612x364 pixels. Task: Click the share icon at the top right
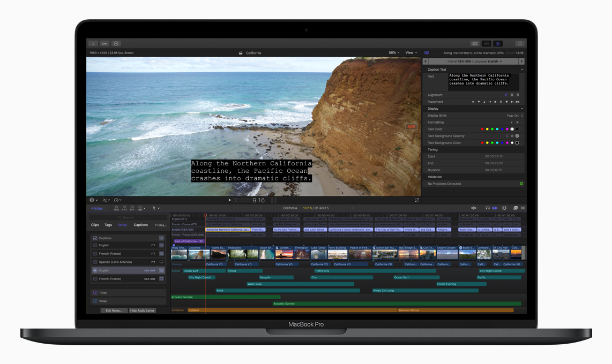click(519, 43)
